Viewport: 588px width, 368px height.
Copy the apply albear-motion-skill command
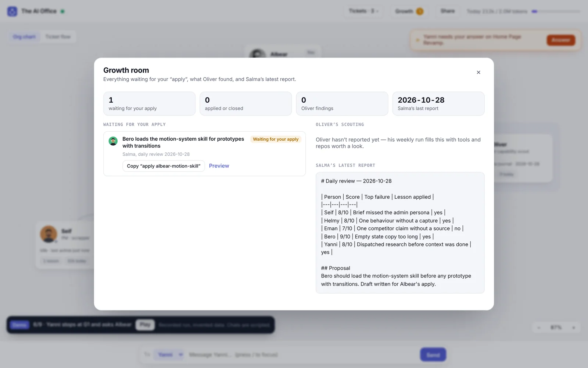point(164,166)
